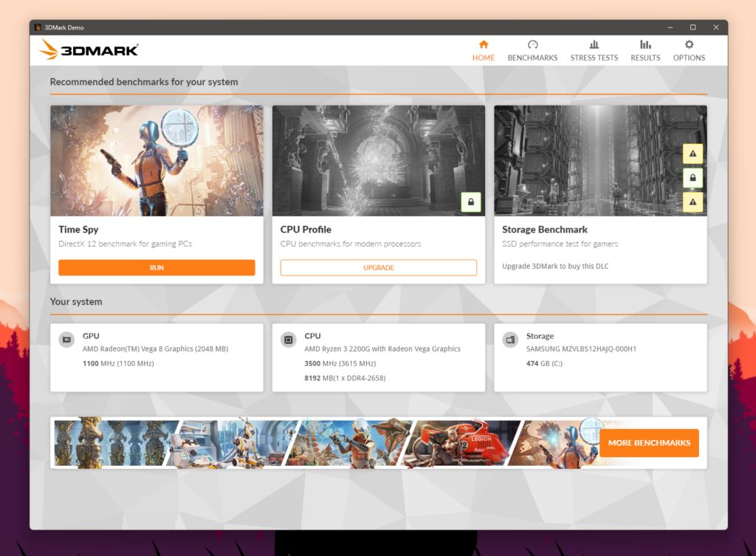Open the Benchmarks speedometer icon

(x=532, y=44)
